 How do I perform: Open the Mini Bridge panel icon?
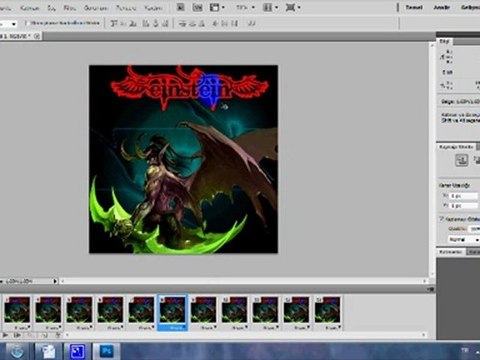click(x=197, y=7)
